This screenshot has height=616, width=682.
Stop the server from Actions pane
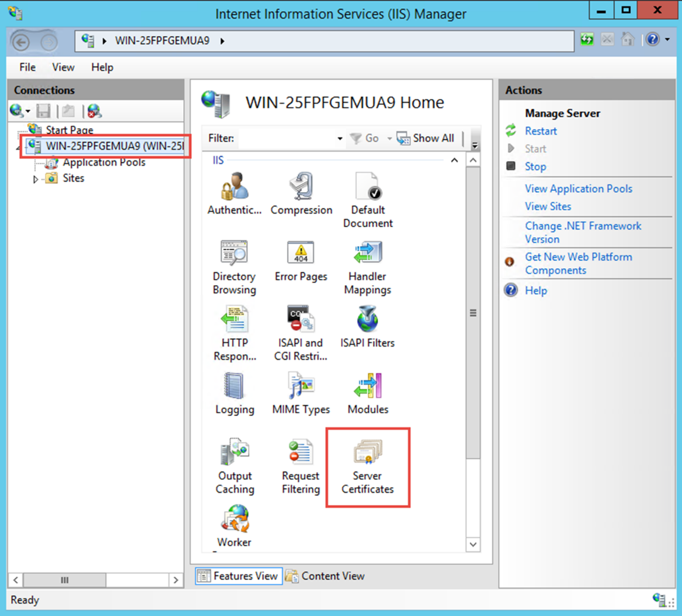click(535, 166)
